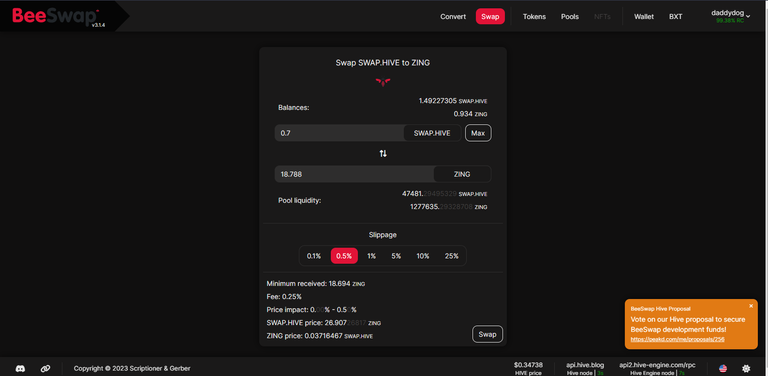Viewport: 768px width, 376px height.
Task: Open the Discord link icon
Action: click(x=20, y=368)
